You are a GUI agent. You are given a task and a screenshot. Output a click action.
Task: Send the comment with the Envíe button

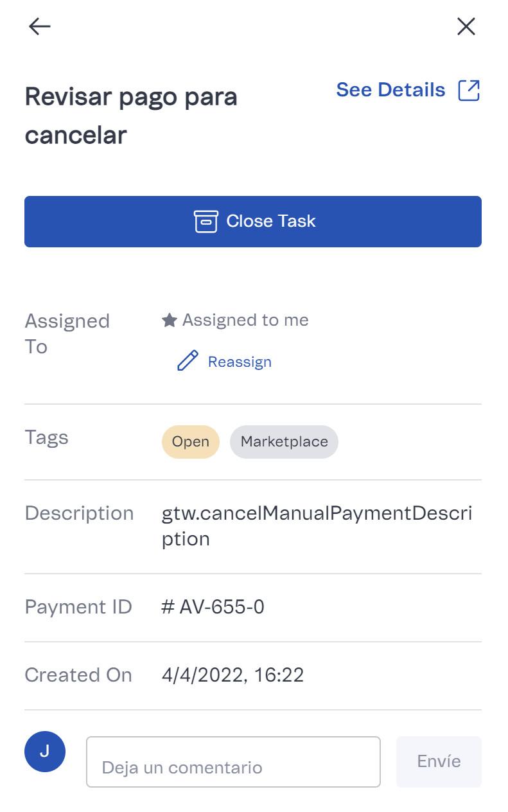click(439, 761)
